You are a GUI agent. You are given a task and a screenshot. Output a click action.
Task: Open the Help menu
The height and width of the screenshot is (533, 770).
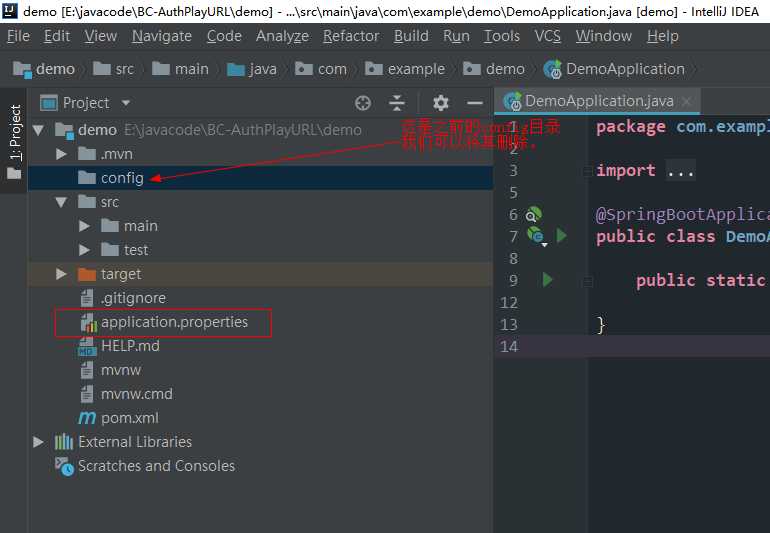point(662,36)
